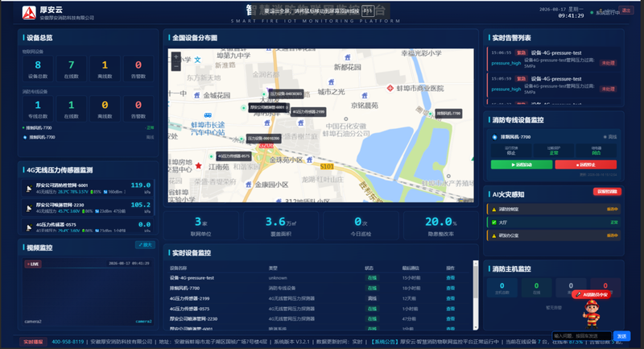Open 查看 for 设备-4G-pressure-test row
The width and height of the screenshot is (644, 349).
(451, 278)
